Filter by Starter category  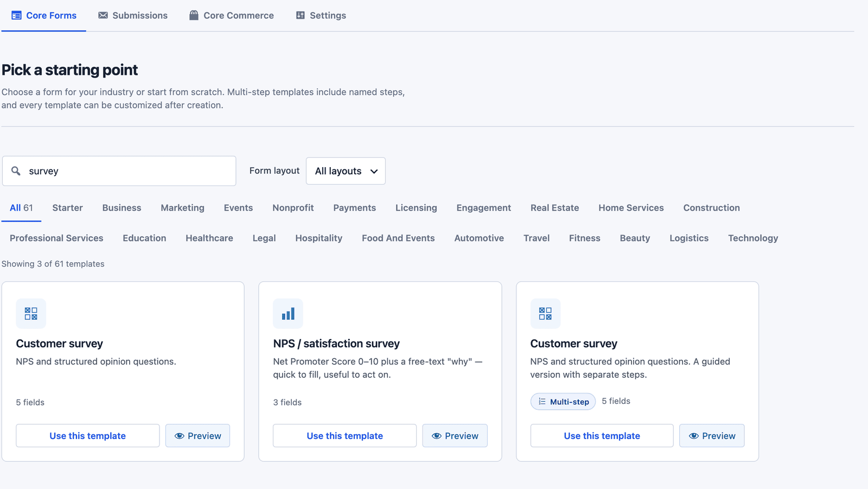[68, 208]
